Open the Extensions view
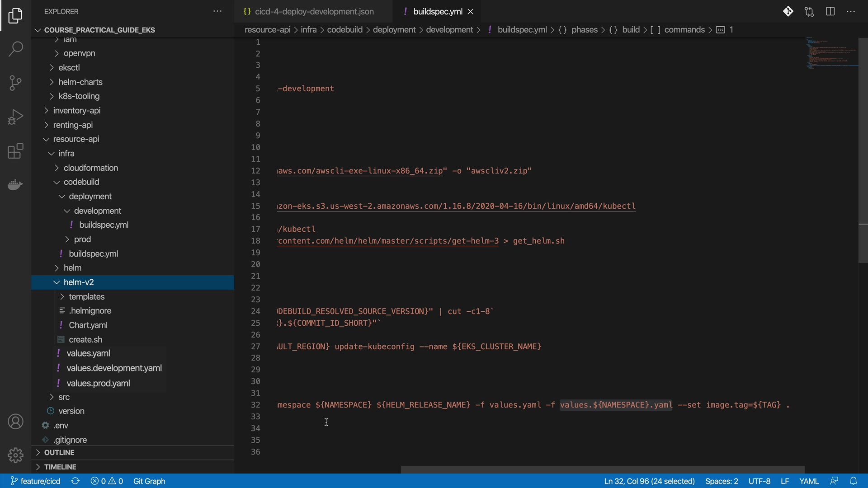This screenshot has height=488, width=868. 15,151
